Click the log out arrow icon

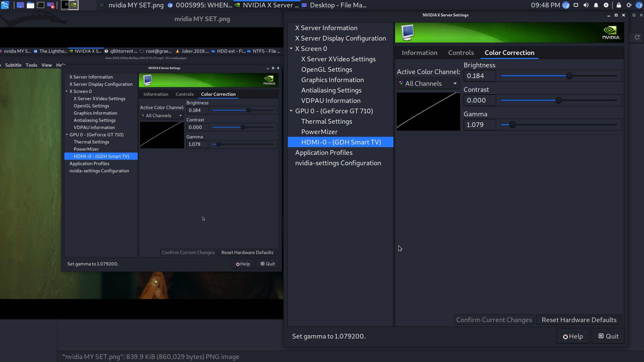tap(629, 5)
